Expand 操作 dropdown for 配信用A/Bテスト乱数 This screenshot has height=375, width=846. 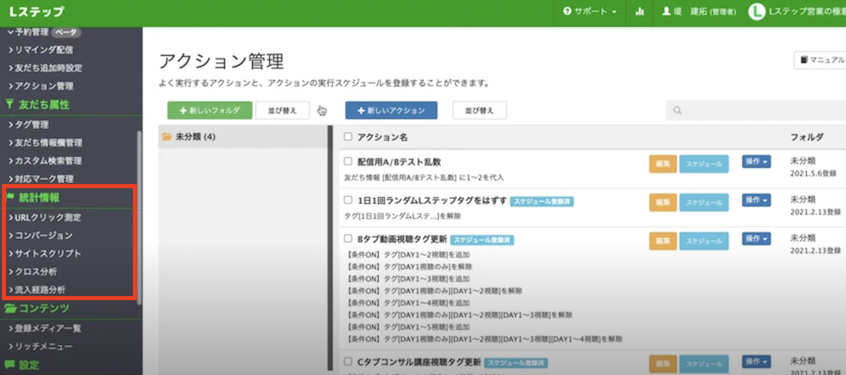756,161
